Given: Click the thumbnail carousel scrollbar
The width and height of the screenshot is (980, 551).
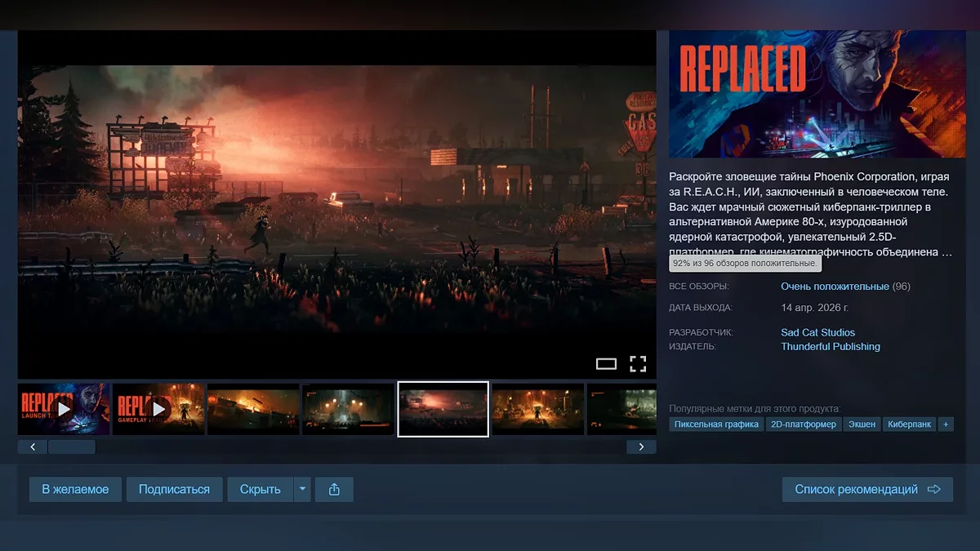Looking at the screenshot, I should (72, 447).
